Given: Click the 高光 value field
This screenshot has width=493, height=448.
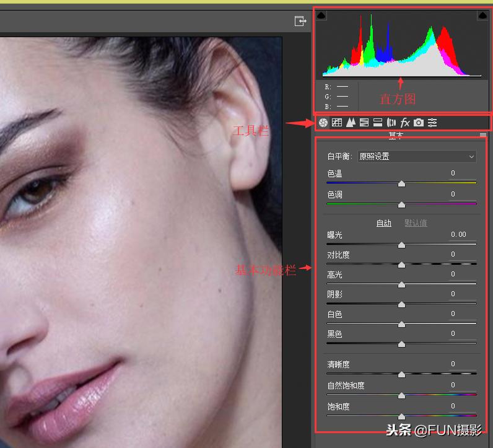Looking at the screenshot, I should (x=462, y=274).
